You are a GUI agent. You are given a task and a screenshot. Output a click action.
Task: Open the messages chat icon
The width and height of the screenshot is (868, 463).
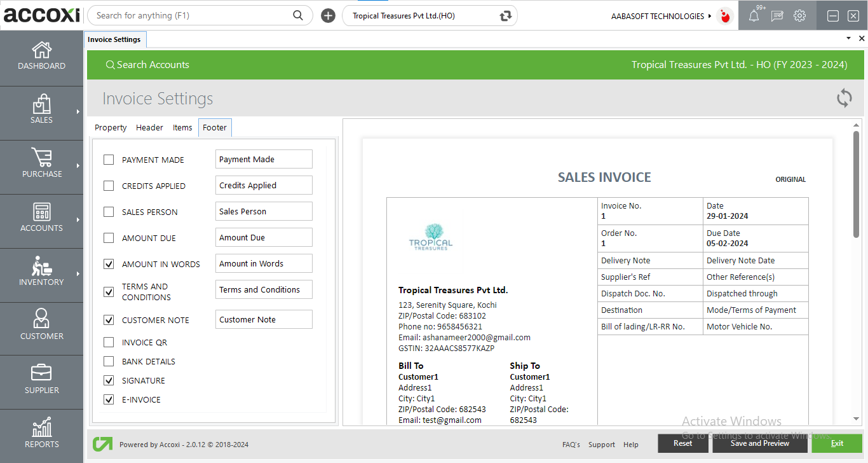(777, 16)
